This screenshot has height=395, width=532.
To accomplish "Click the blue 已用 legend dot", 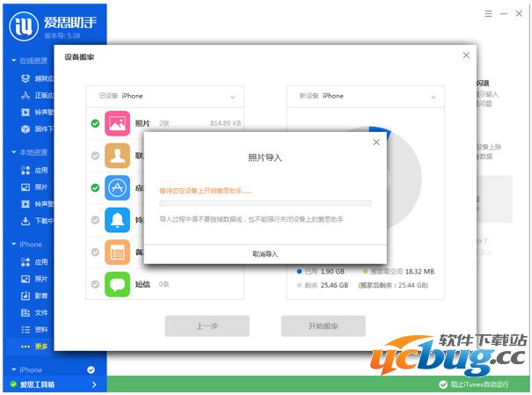I will tap(299, 272).
